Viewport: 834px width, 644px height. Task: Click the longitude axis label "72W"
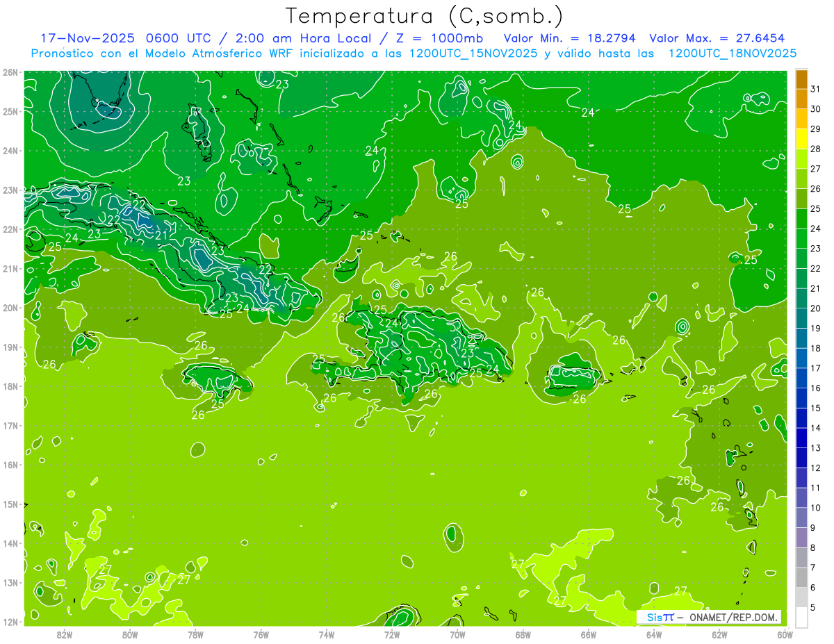point(392,634)
